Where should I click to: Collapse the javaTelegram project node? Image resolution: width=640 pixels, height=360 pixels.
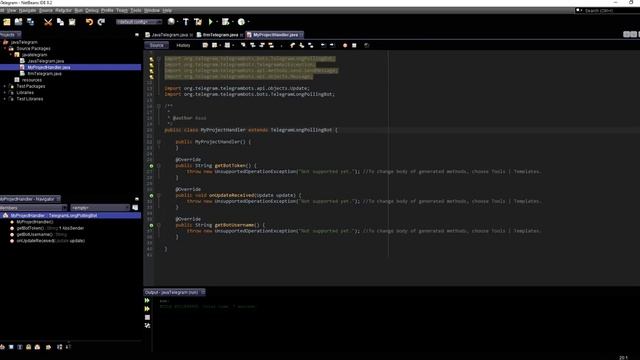[x=1, y=42]
